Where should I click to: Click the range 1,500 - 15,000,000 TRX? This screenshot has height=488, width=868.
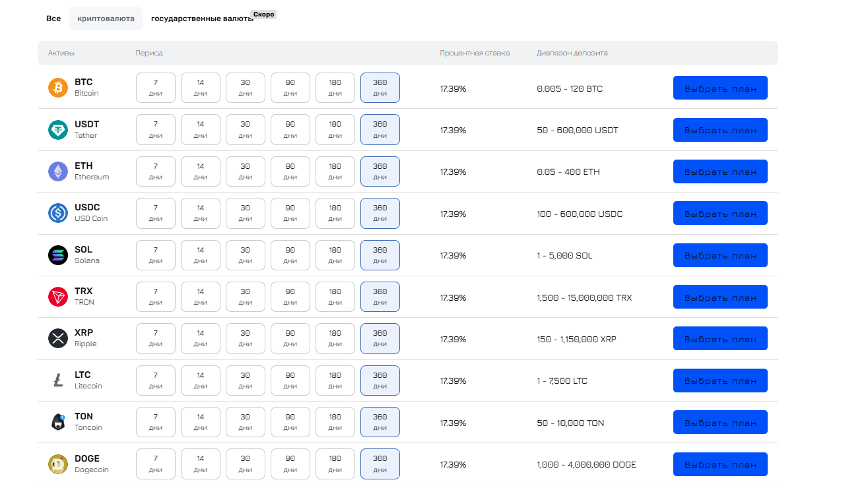point(584,297)
